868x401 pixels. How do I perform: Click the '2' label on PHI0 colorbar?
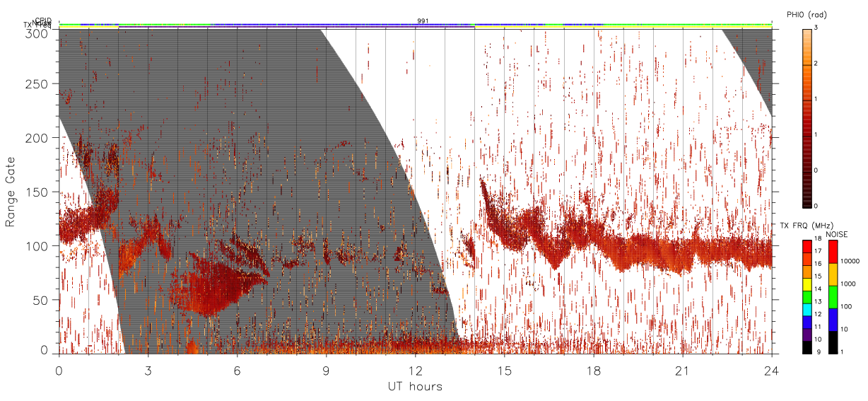(816, 64)
